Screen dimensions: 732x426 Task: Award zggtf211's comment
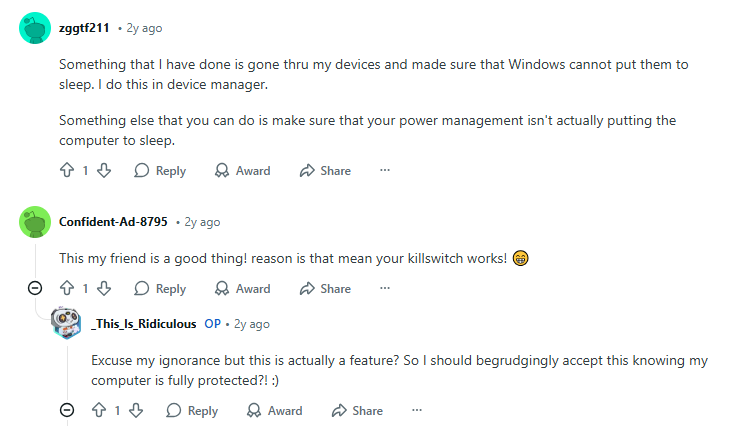(243, 171)
